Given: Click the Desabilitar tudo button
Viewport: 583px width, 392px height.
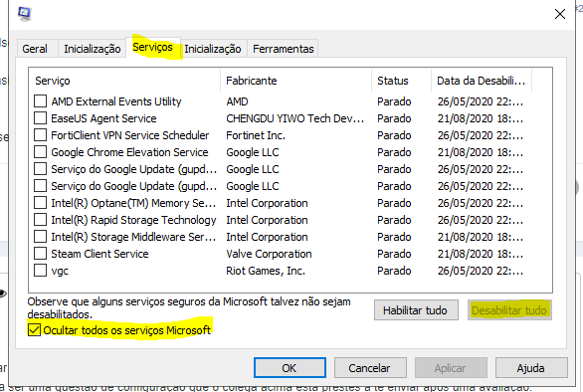Looking at the screenshot, I should click(x=509, y=310).
